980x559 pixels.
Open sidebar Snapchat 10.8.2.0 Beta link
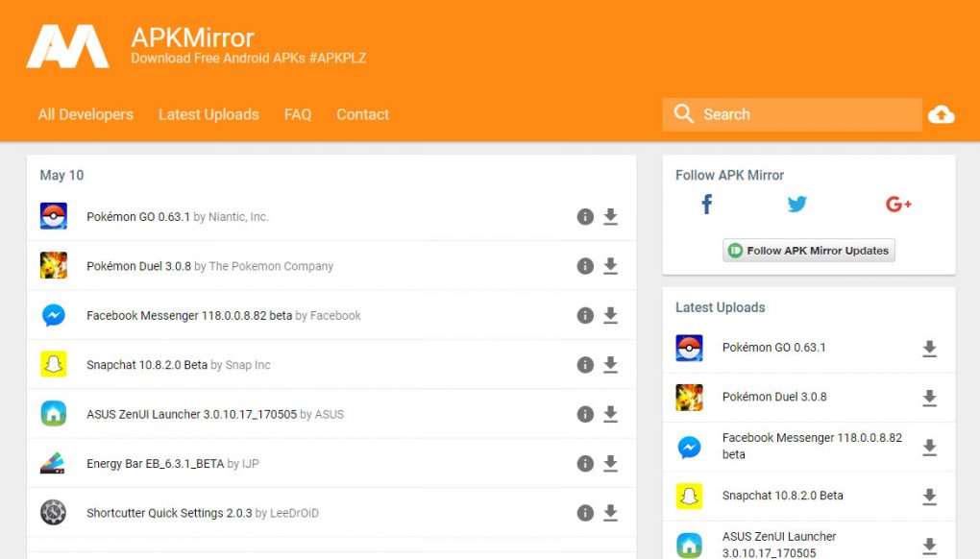pyautogui.click(x=782, y=496)
